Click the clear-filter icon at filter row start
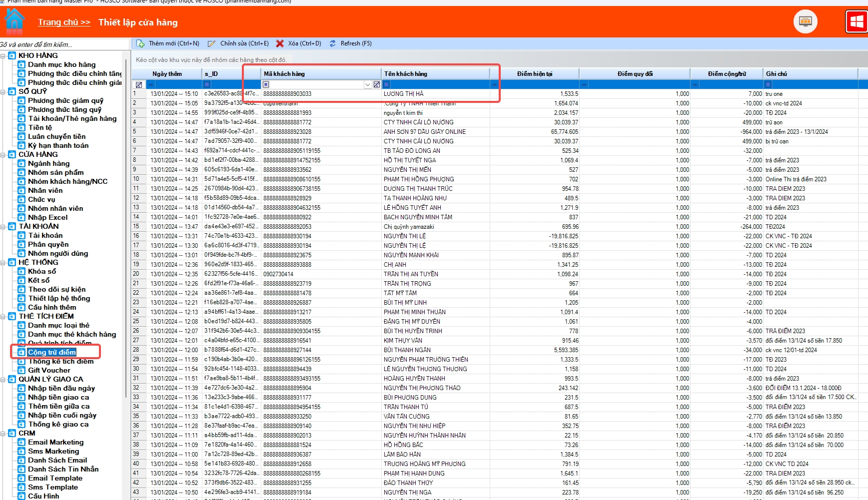The image size is (868, 500). (139, 84)
